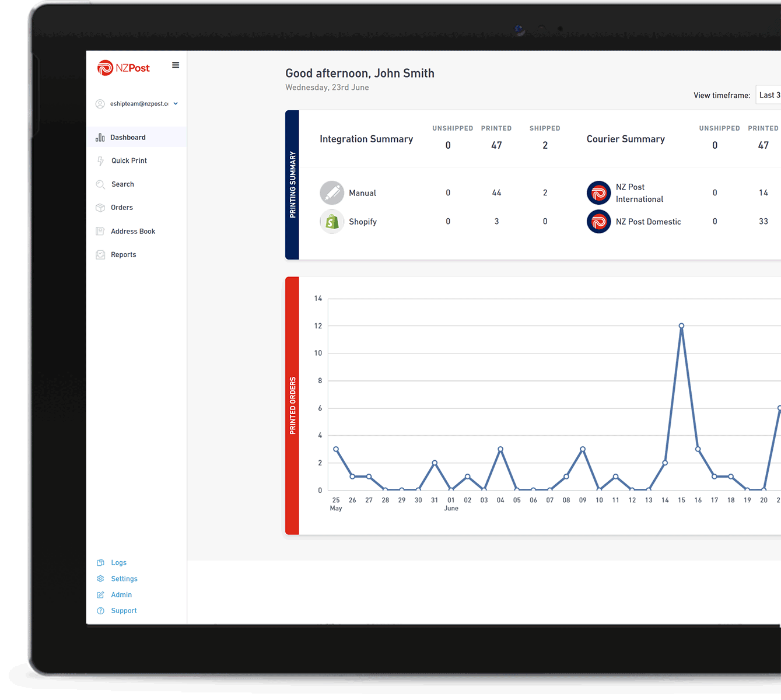
Task: Click the chart data point on 04 June
Action: (500, 449)
